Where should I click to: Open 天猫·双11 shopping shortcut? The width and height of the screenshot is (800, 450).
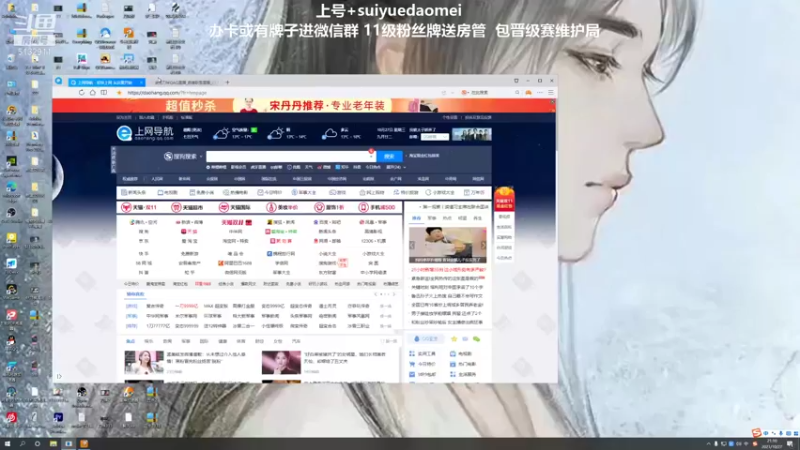coord(138,208)
